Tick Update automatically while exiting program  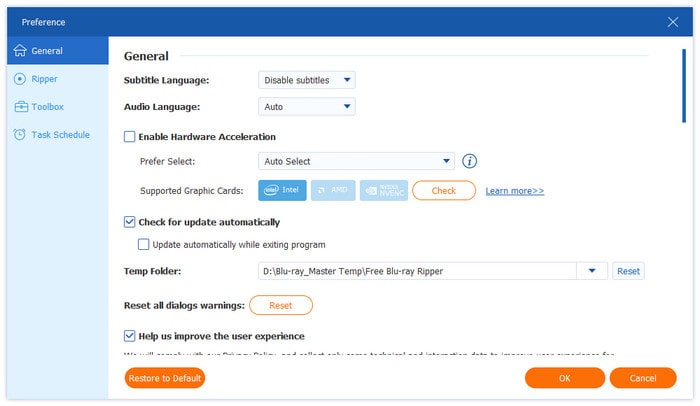144,244
